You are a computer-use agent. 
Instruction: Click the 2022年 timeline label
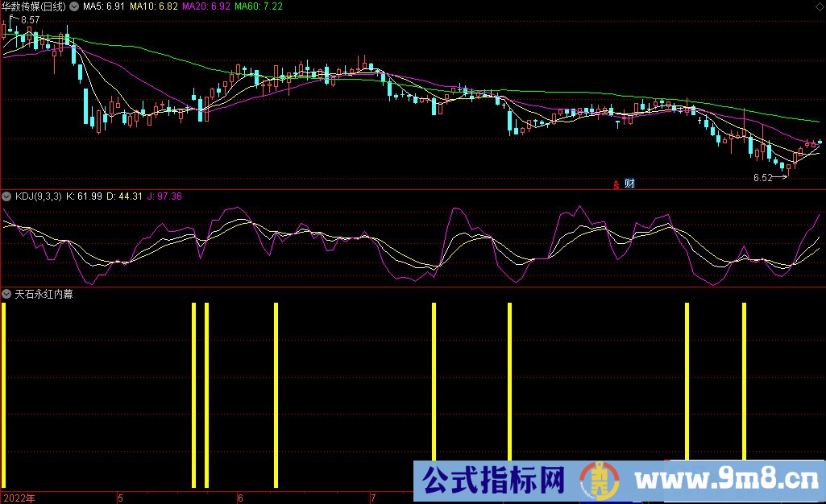(x=19, y=498)
